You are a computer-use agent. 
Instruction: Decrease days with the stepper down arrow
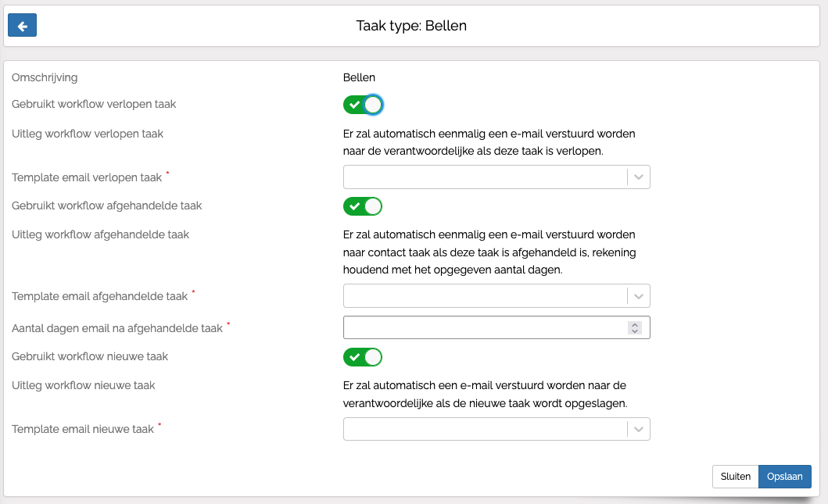(635, 331)
